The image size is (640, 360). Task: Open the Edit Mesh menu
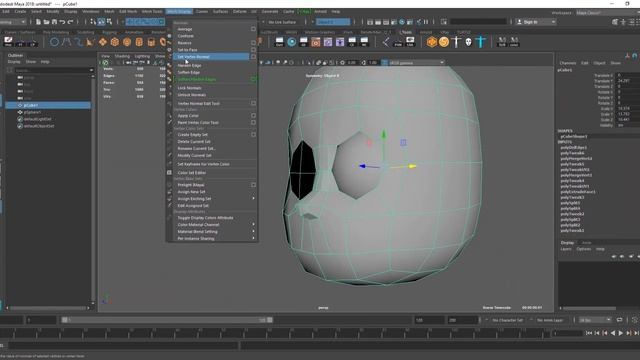pyautogui.click(x=128, y=11)
